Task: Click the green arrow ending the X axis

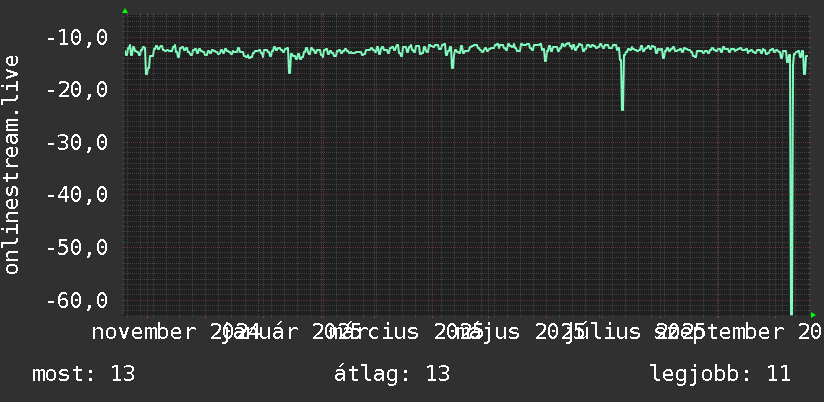Action: pyautogui.click(x=813, y=315)
